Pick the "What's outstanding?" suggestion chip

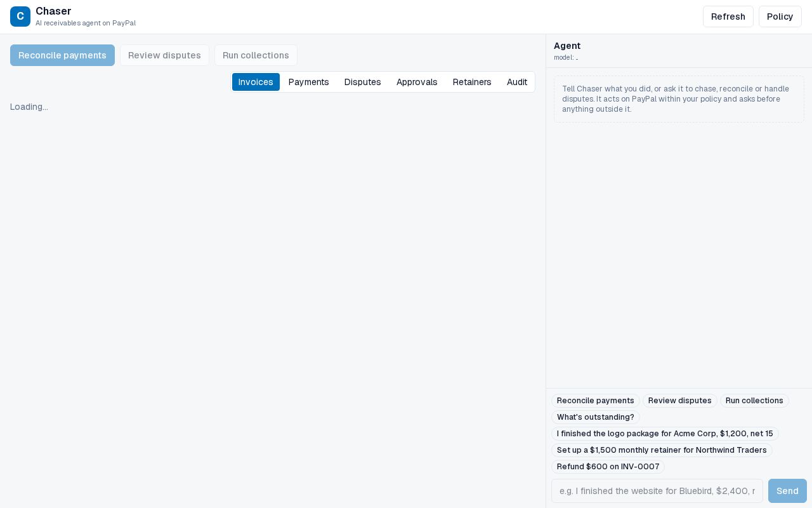(596, 417)
